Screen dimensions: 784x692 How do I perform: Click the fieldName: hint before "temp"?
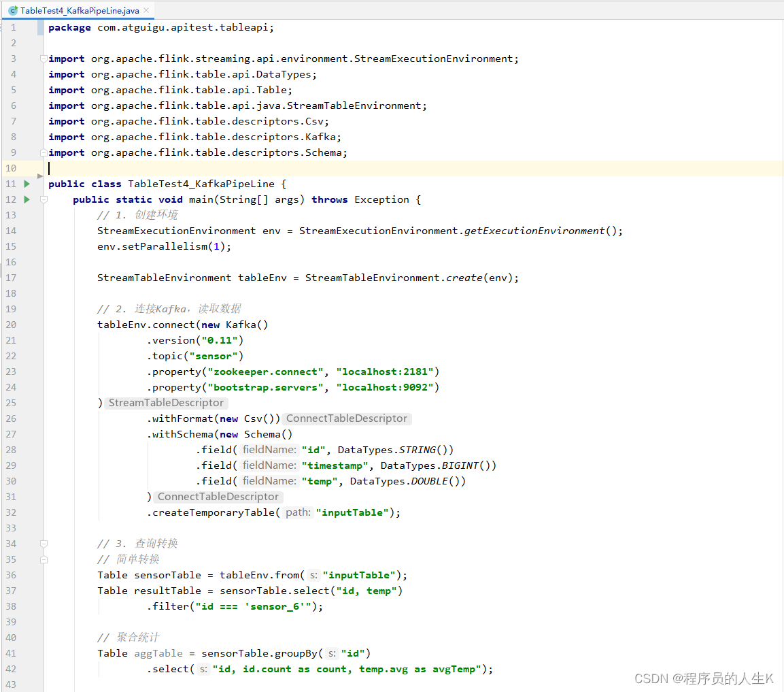pyautogui.click(x=269, y=481)
